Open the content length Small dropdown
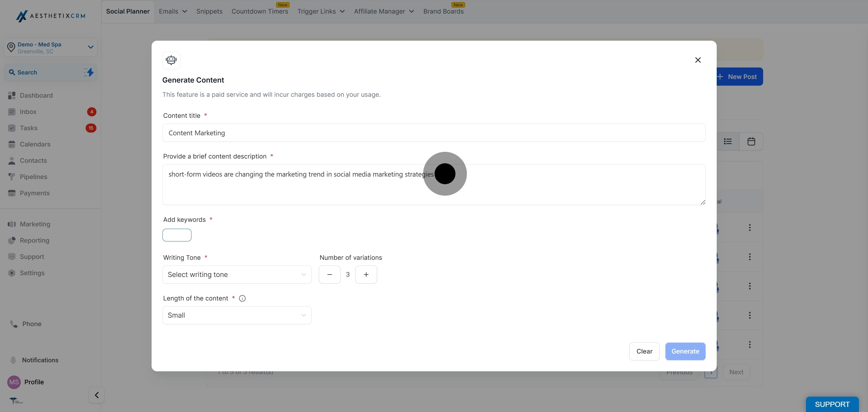 point(237,315)
